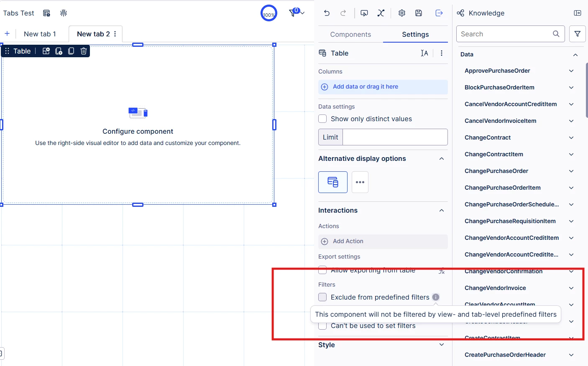
Task: Click the formula icon beside export option
Action: 442,271
